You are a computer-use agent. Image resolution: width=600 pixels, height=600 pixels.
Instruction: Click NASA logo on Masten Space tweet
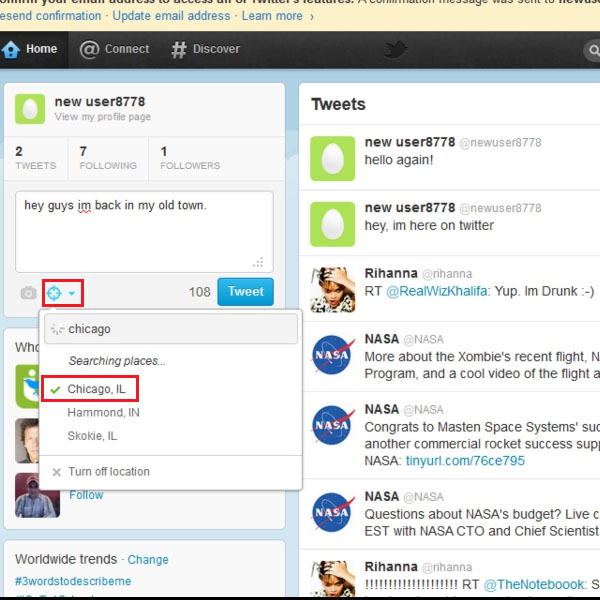(x=332, y=425)
